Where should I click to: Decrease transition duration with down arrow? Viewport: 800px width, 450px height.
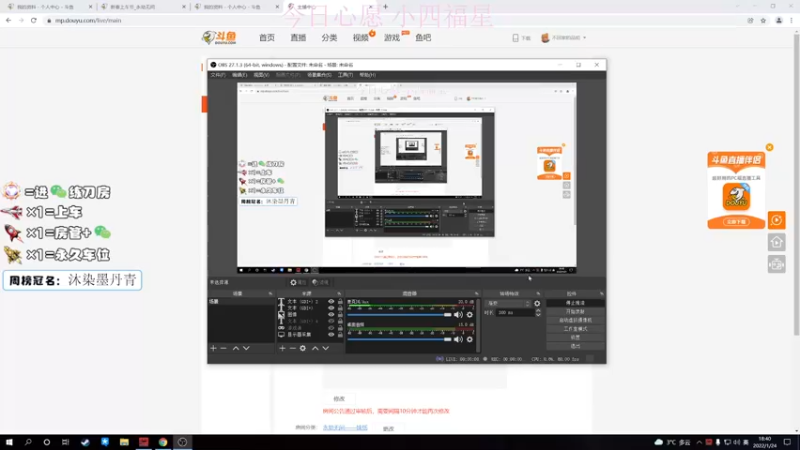[x=538, y=315]
